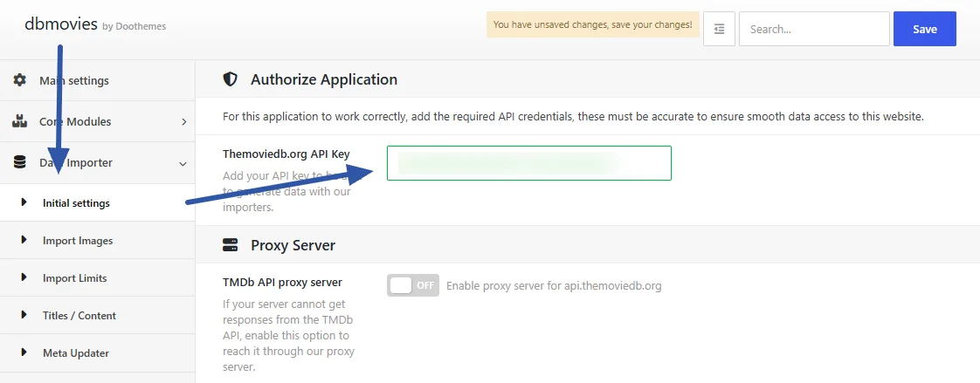This screenshot has height=383, width=980.
Task: Click the Data Importer database icon
Action: pos(19,163)
